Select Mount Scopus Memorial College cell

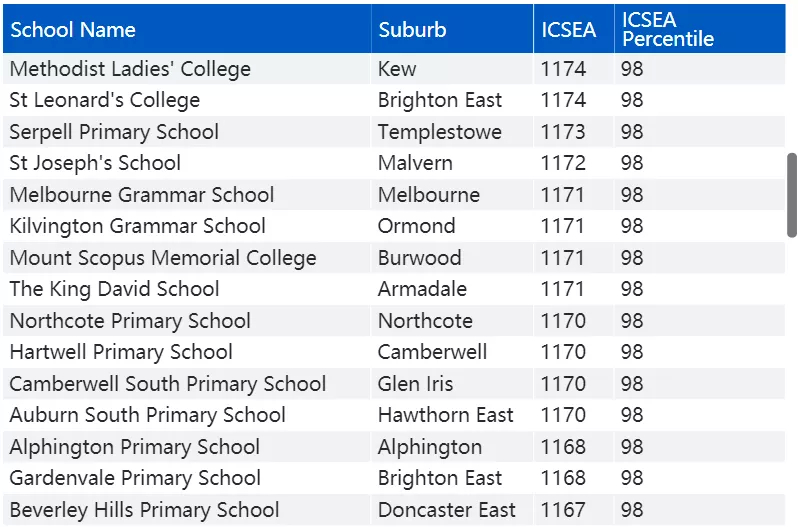tap(163, 258)
